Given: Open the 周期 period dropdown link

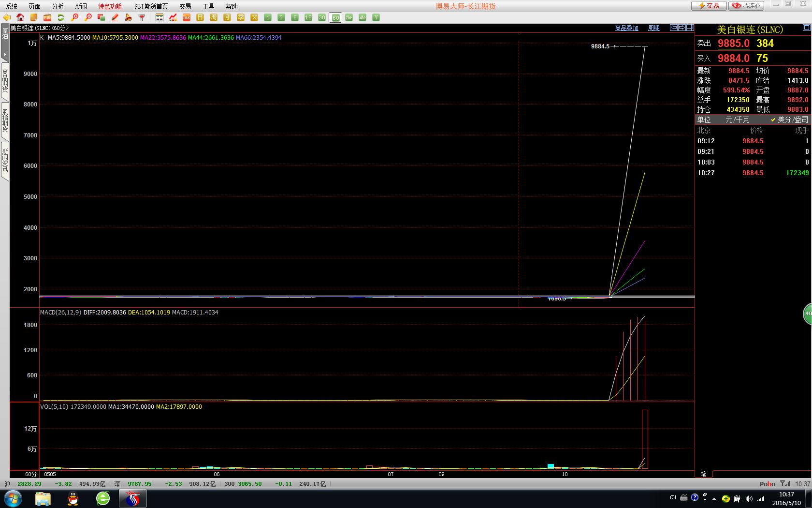Looking at the screenshot, I should pyautogui.click(x=653, y=28).
